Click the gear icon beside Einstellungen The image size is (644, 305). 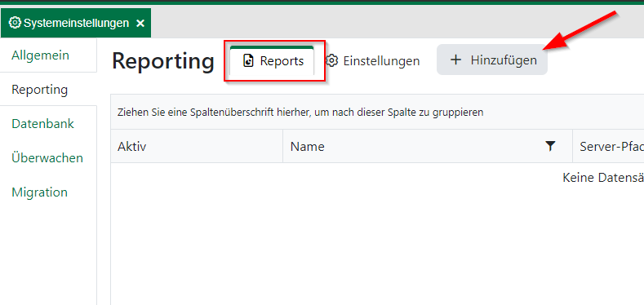pyautogui.click(x=331, y=60)
